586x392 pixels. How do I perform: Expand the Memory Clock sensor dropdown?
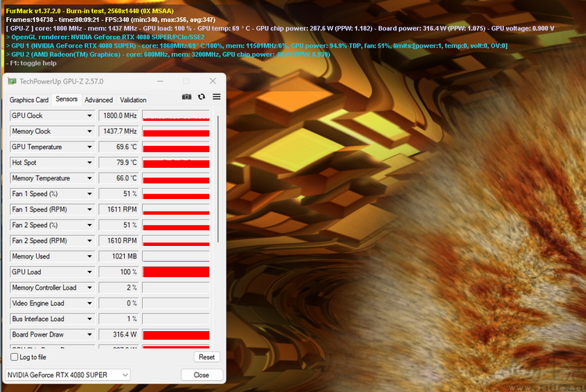click(x=89, y=131)
